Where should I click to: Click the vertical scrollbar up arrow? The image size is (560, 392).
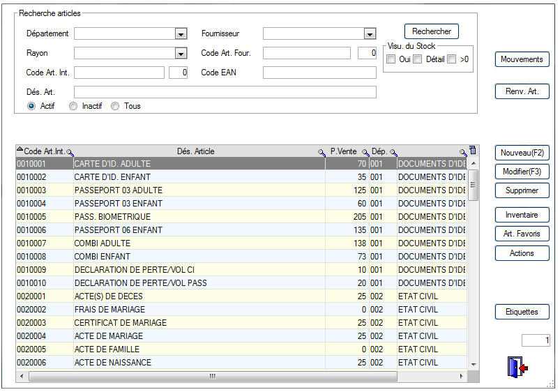point(474,163)
